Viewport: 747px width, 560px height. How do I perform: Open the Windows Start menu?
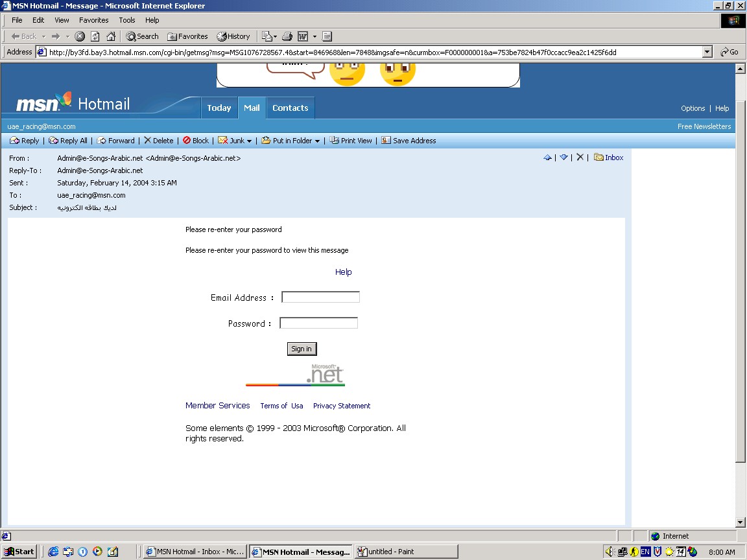[x=19, y=552]
